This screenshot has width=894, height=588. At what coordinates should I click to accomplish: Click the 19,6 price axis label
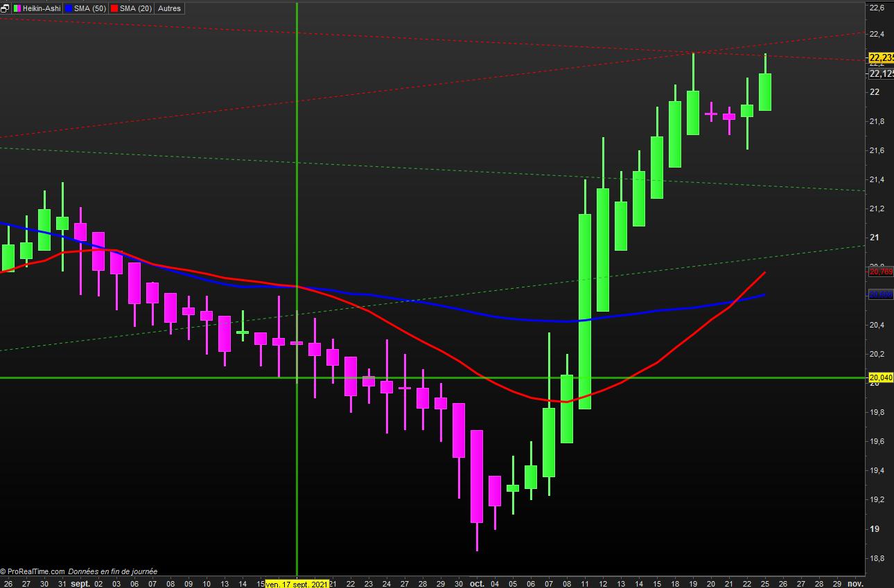tap(877, 441)
